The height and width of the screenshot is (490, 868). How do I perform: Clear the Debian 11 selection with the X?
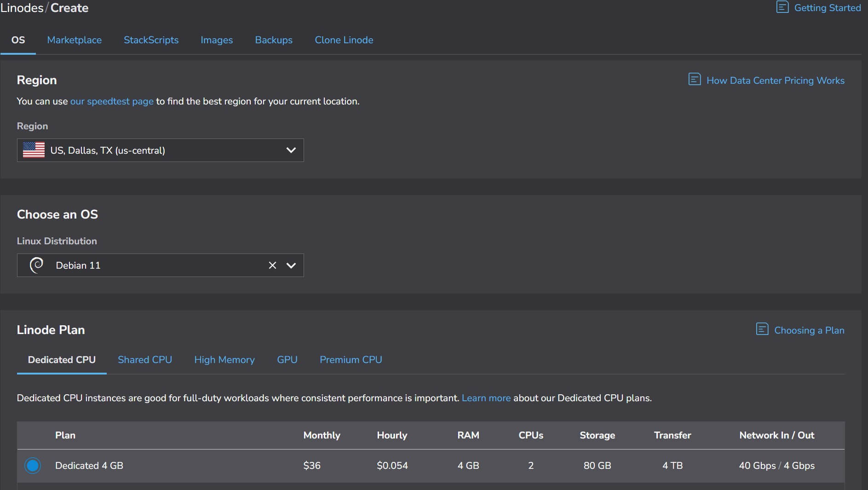(272, 265)
